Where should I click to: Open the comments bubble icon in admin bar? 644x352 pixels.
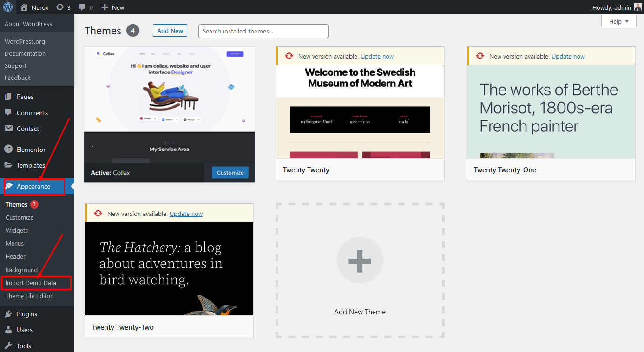tap(82, 7)
